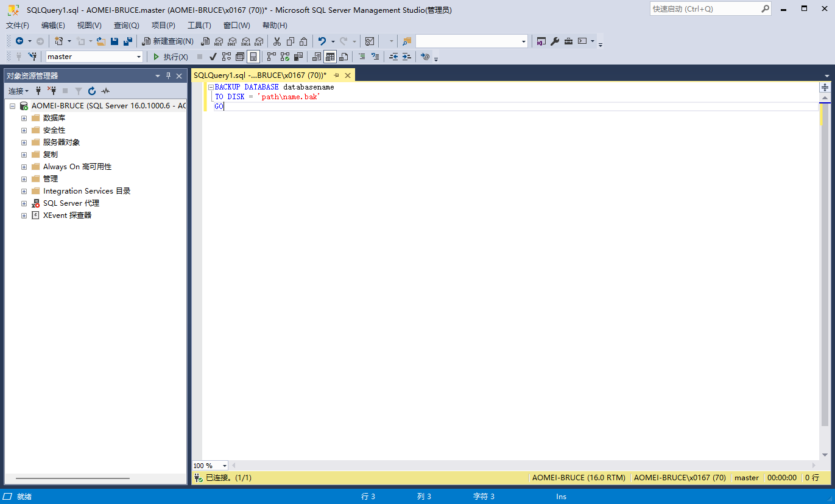Collapse the AOMEI-BRUCE server node
The width and height of the screenshot is (835, 504).
12,106
